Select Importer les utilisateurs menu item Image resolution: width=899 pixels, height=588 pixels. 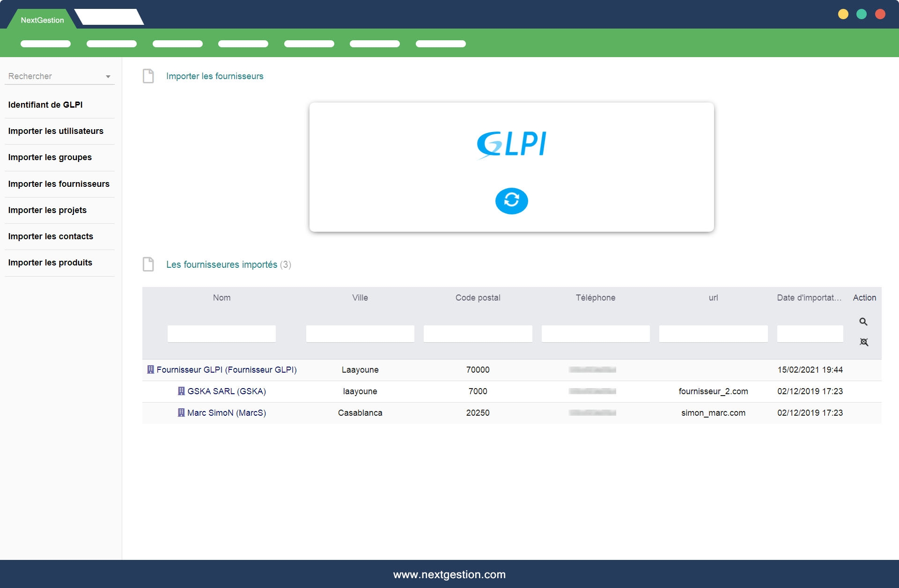click(56, 131)
